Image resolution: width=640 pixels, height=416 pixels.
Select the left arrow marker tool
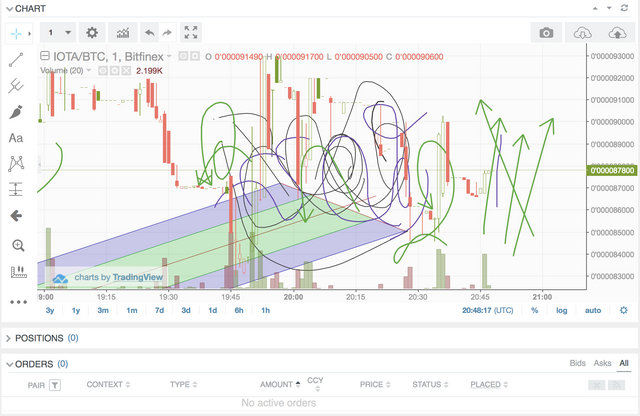coord(16,216)
